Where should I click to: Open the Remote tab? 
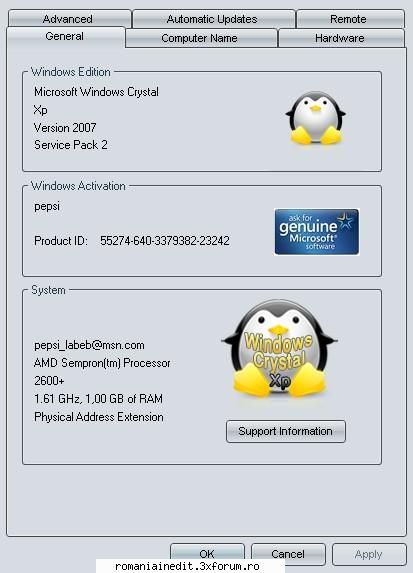[350, 19]
